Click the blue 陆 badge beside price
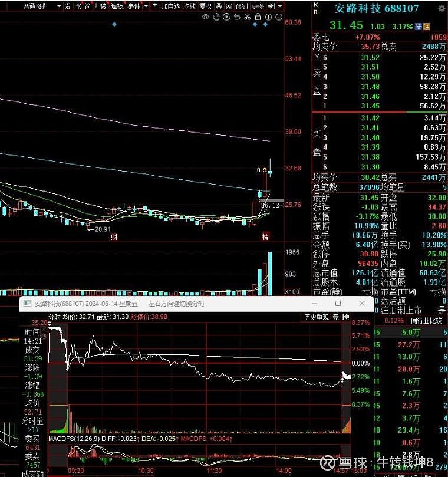Screen dimensions: 448x477 click(x=418, y=27)
